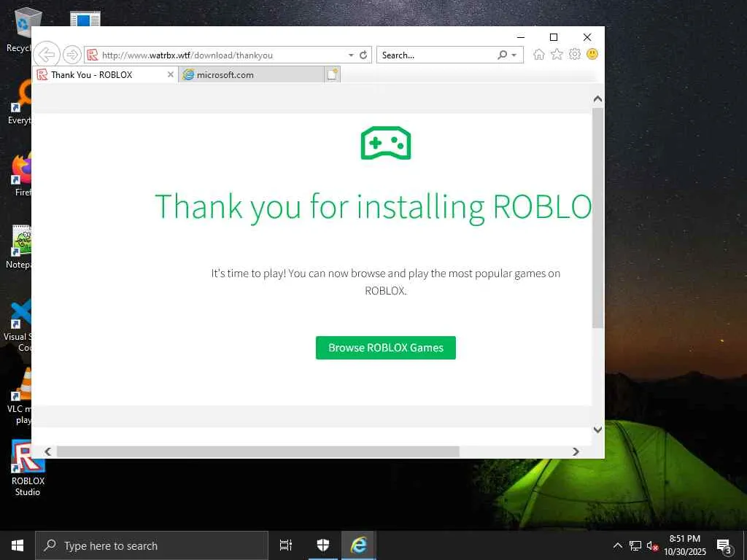This screenshot has height=560, width=747.
Task: Click the ROBLOX favicon in address bar
Action: [93, 55]
